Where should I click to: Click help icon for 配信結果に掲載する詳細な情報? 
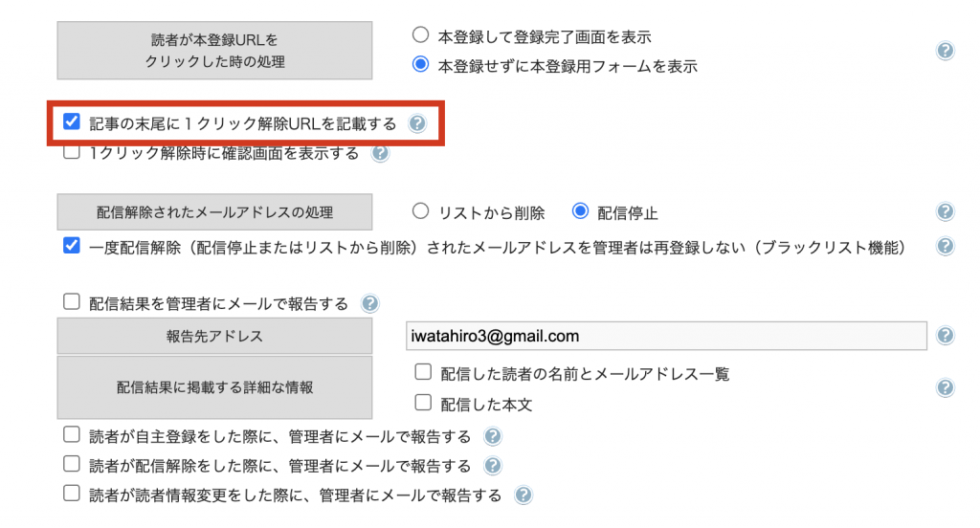946,387
